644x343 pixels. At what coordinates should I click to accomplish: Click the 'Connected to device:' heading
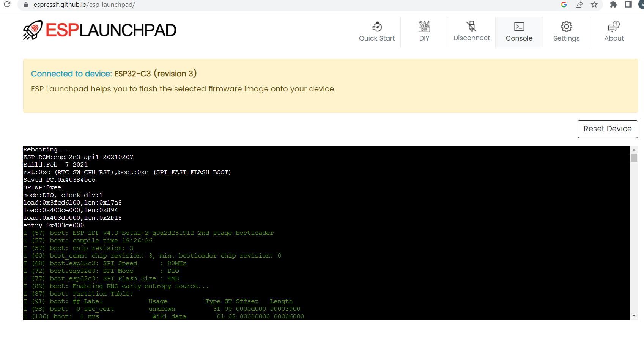pyautogui.click(x=71, y=74)
